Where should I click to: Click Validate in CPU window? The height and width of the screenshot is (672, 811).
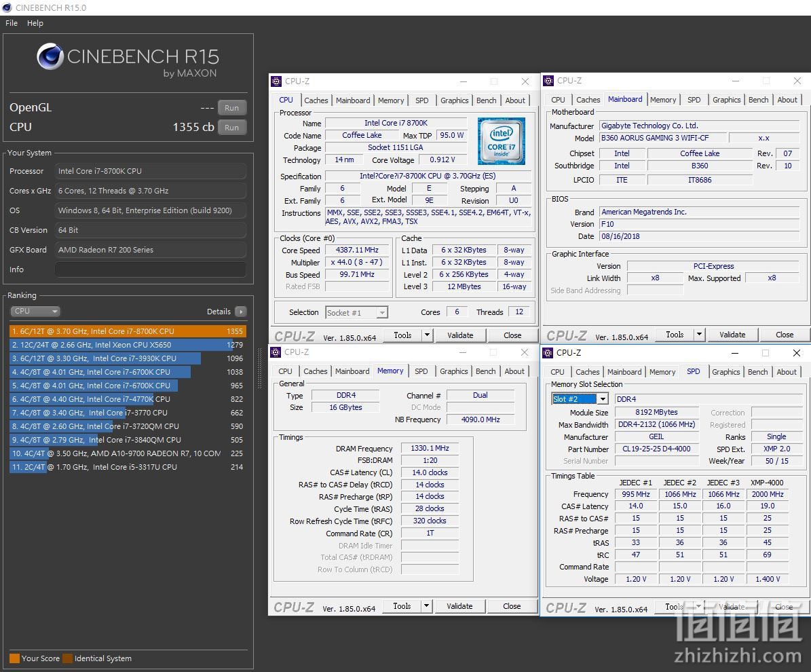(460, 335)
